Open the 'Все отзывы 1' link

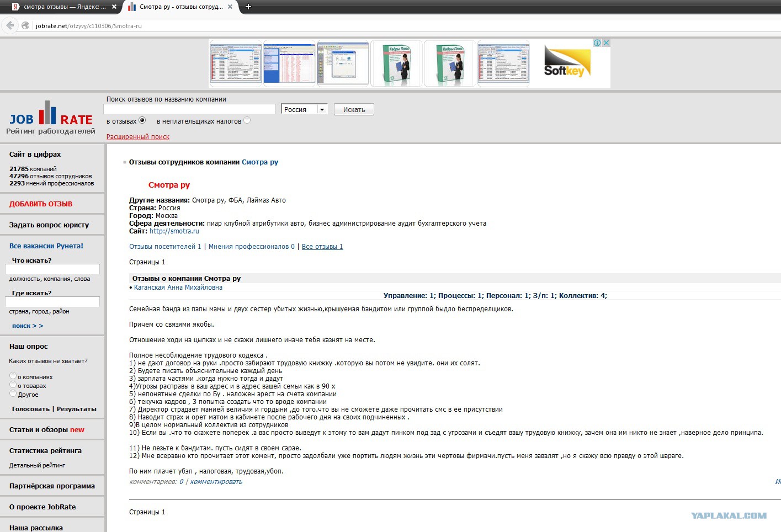tap(322, 247)
